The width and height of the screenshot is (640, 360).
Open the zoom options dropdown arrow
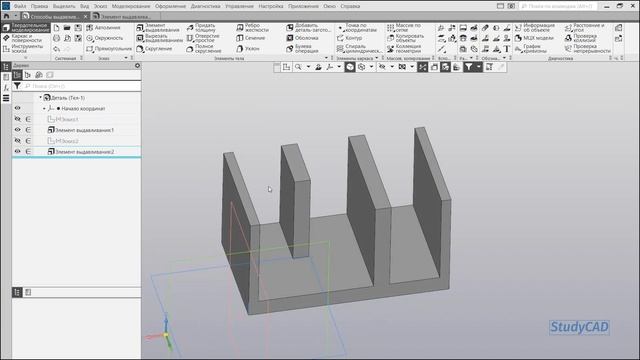(308, 67)
